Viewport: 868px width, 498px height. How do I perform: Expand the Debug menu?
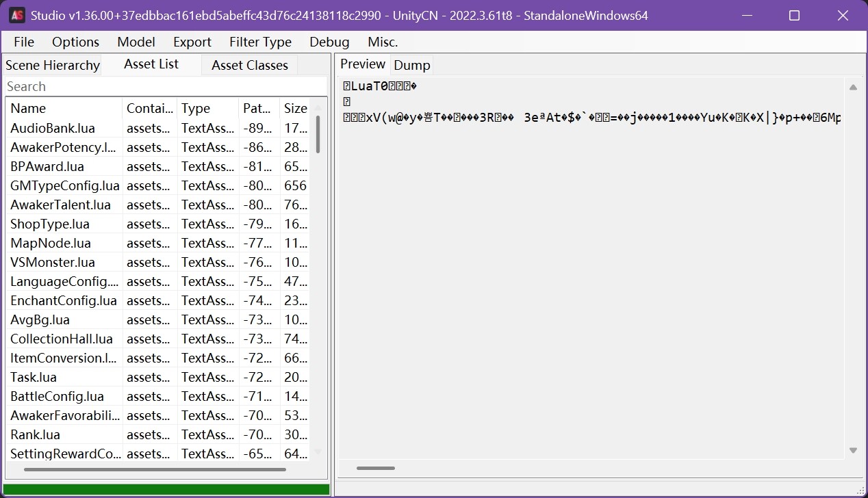(x=329, y=42)
